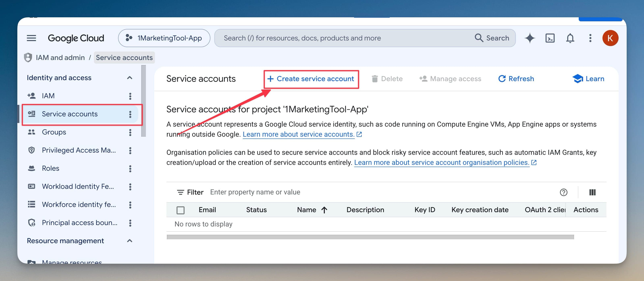Open more options for Privileged Access Manager
Image resolution: width=644 pixels, height=281 pixels.
coord(130,150)
